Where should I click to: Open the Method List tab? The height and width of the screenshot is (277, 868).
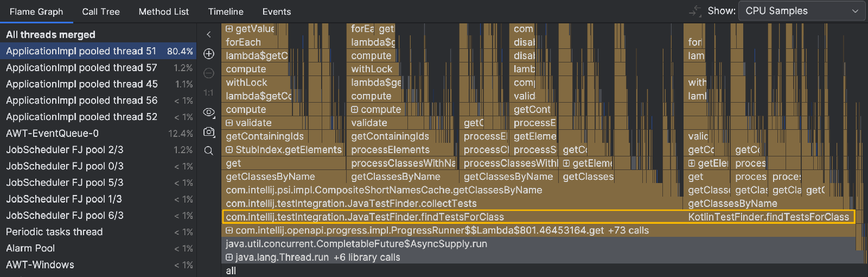coord(164,11)
